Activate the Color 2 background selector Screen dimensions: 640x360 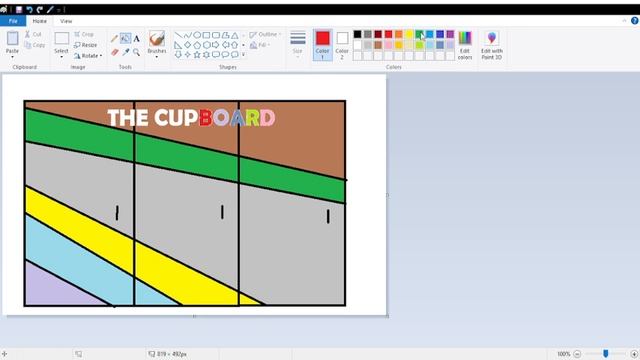(x=342, y=45)
